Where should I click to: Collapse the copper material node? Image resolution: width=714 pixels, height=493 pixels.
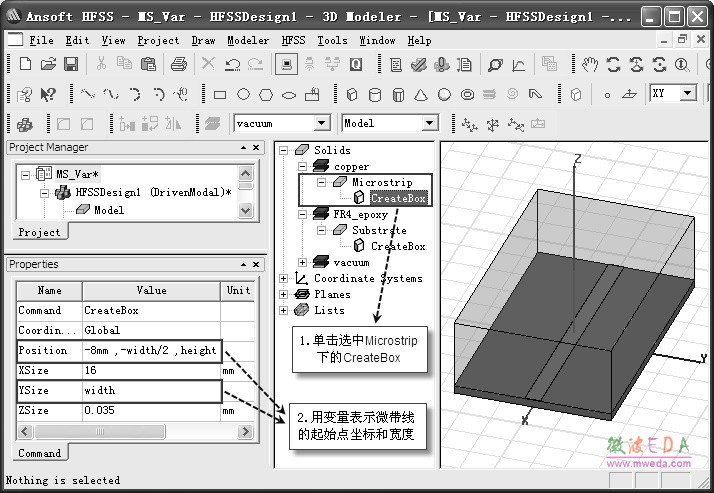[302, 166]
